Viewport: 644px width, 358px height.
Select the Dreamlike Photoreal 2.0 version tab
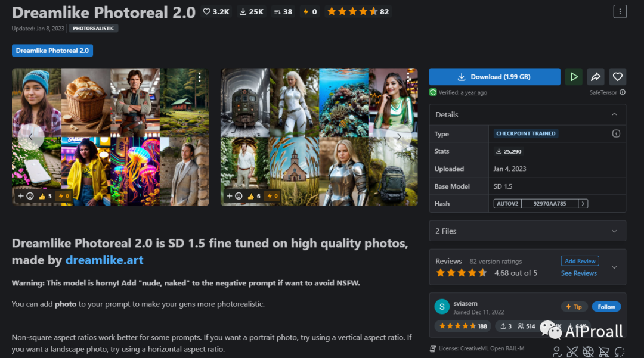52,51
